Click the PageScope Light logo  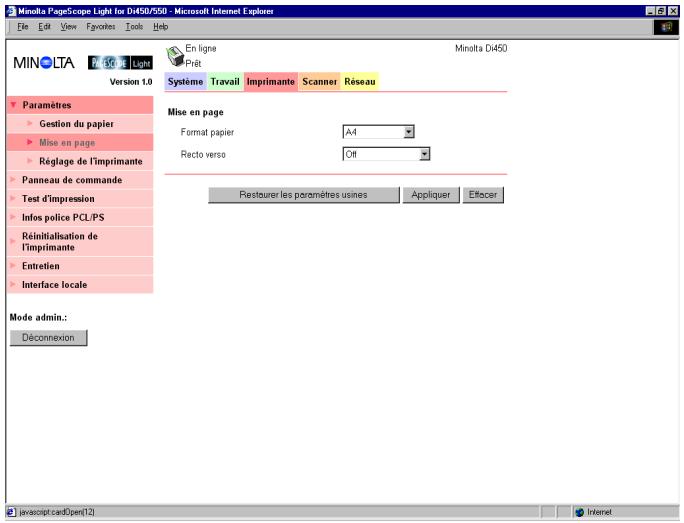tap(120, 63)
